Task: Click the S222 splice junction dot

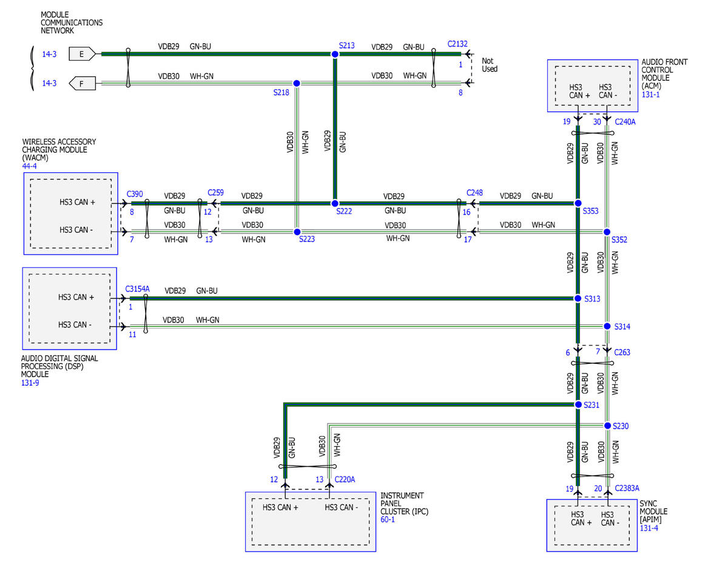Action: point(334,203)
